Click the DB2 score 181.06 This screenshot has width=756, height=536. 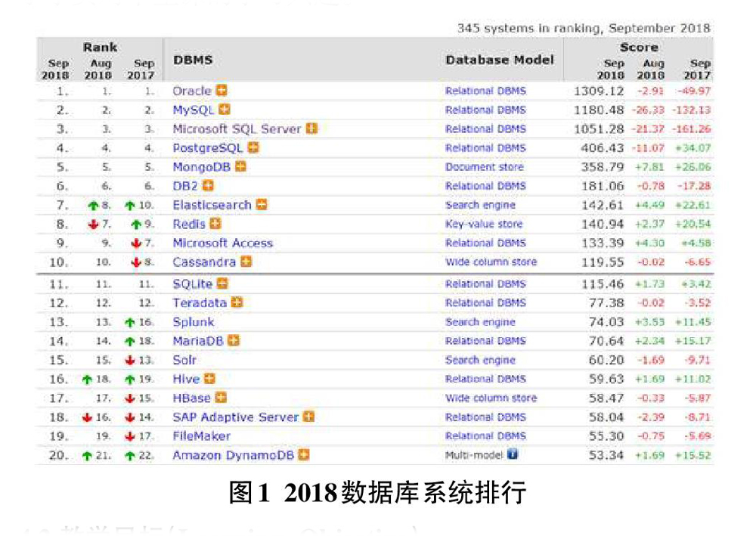(603, 186)
